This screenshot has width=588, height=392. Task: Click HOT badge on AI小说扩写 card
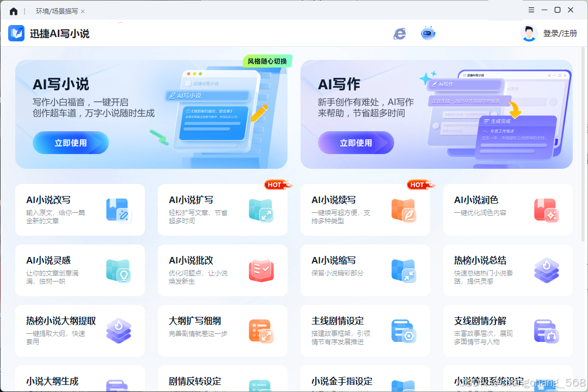[278, 185]
